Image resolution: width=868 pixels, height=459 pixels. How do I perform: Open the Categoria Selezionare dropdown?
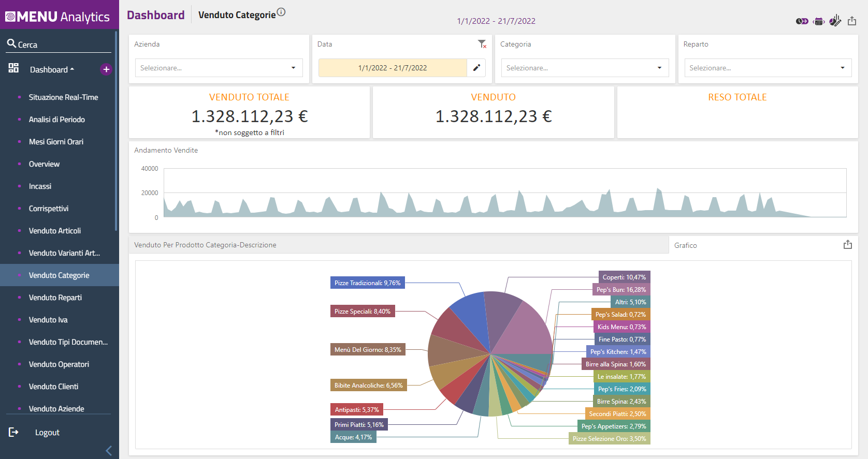[x=585, y=68]
